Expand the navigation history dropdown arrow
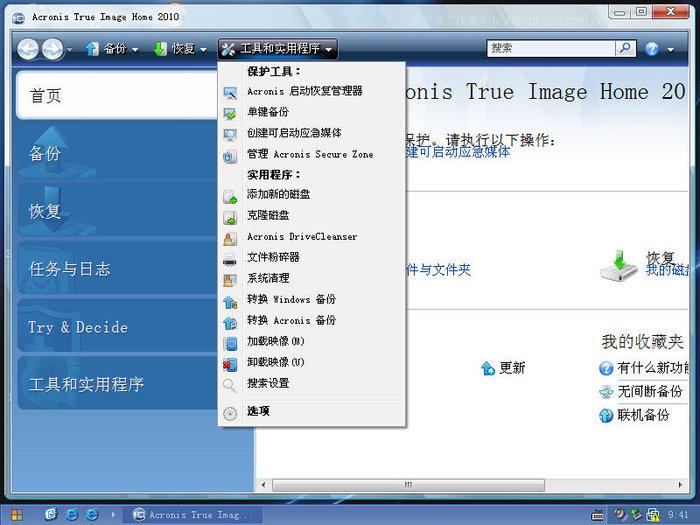This screenshot has width=700, height=525. pyautogui.click(x=69, y=50)
